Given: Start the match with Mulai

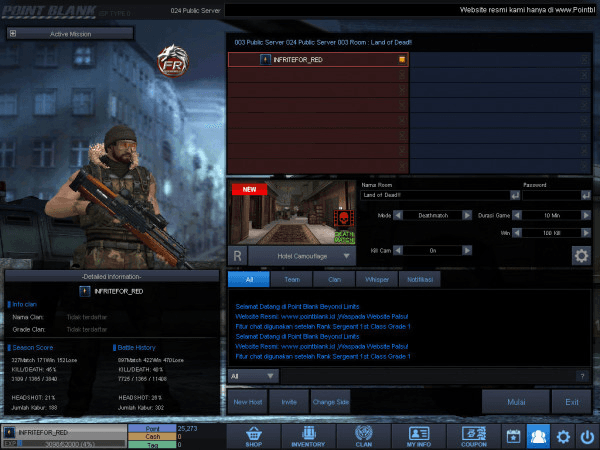Looking at the screenshot, I should 516,402.
